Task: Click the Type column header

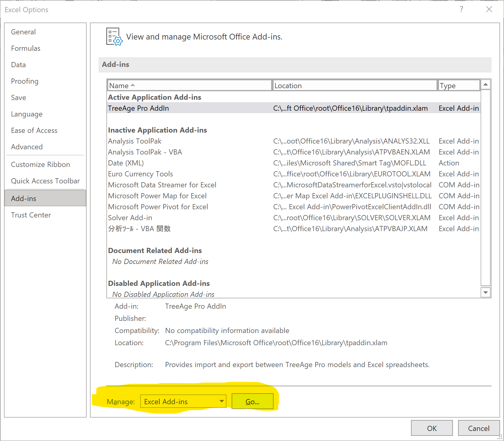Action: click(458, 85)
